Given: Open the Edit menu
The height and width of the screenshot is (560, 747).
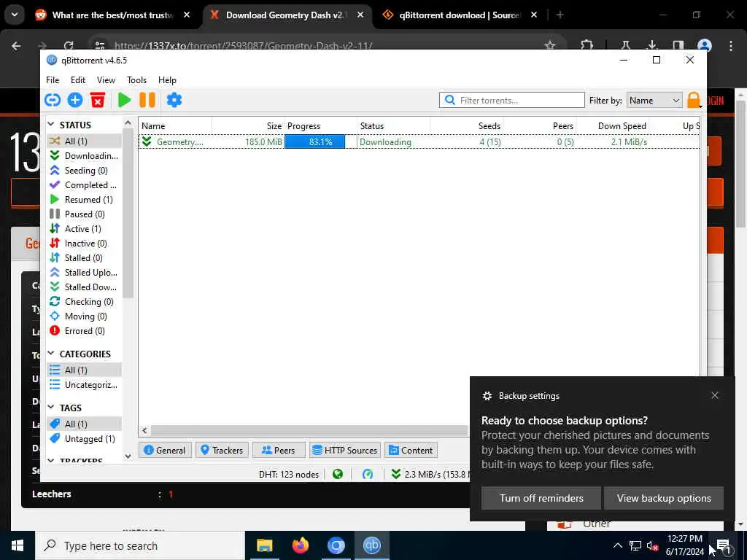Looking at the screenshot, I should tap(77, 80).
